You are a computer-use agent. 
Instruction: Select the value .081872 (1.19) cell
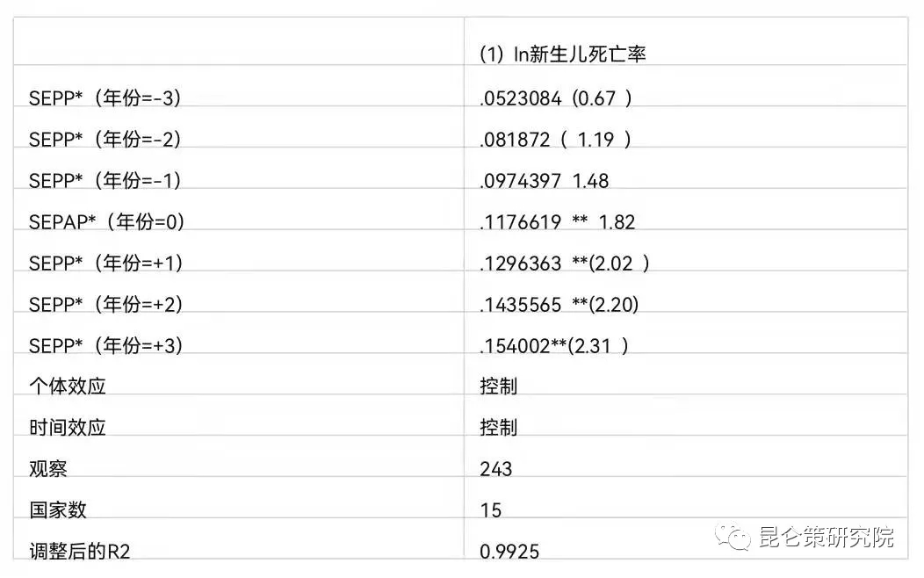coord(555,140)
